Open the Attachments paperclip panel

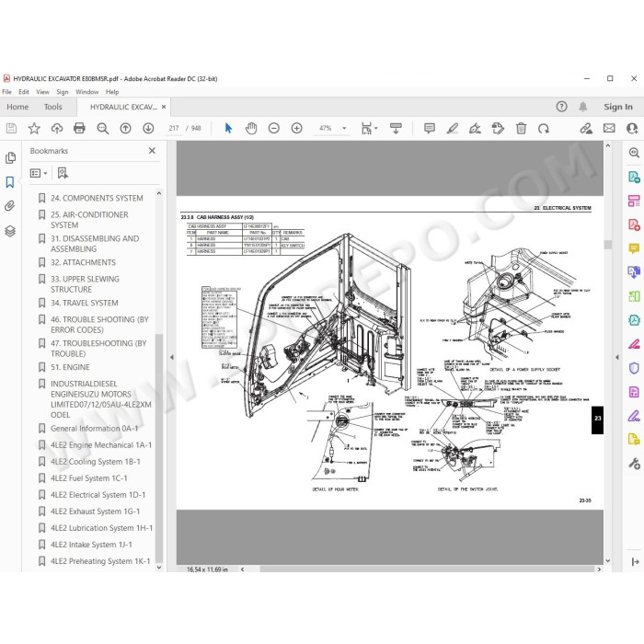[10, 206]
